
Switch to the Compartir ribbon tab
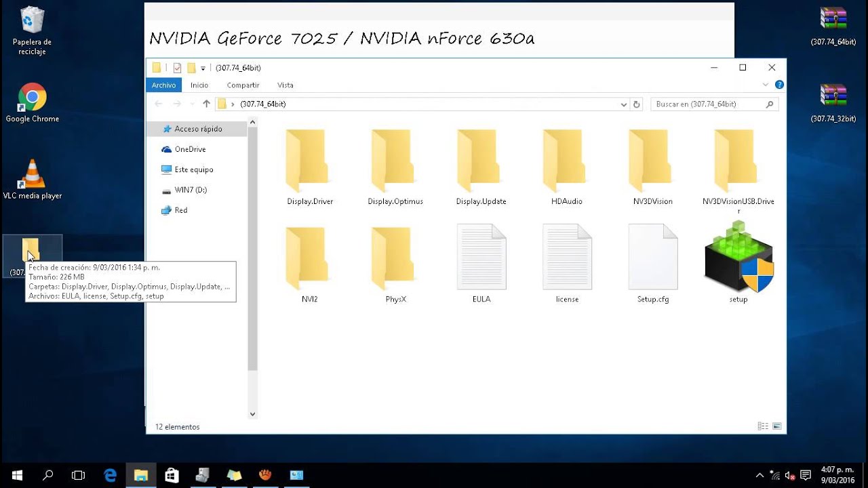pos(243,85)
